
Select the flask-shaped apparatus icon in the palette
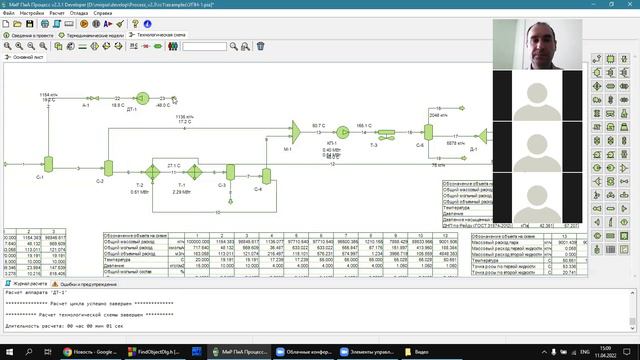point(624,113)
